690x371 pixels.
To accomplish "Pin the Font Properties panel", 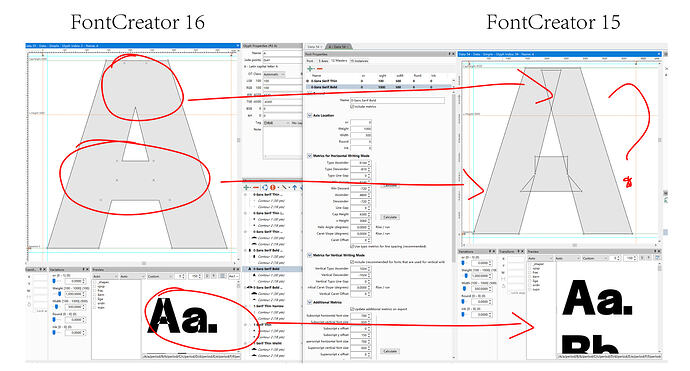I will point(449,54).
